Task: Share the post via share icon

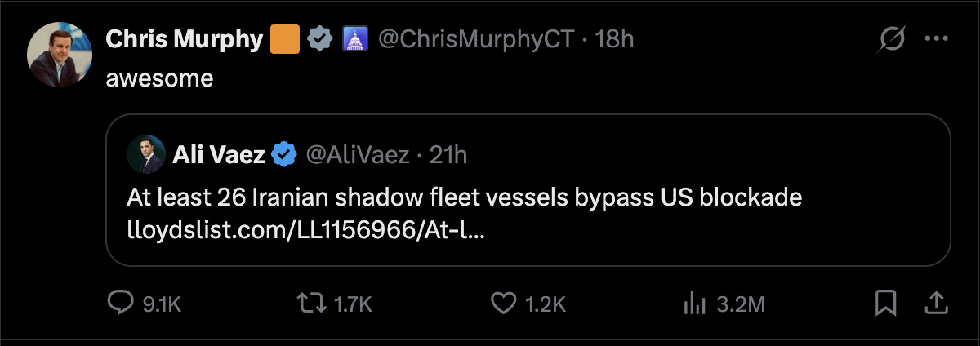Action: tap(936, 304)
